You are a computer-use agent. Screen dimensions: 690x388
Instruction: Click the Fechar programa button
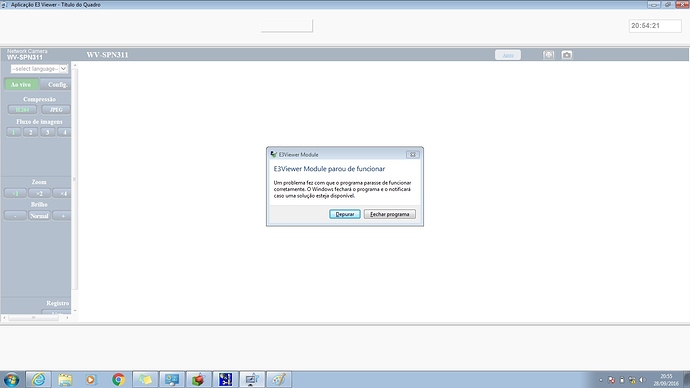pyautogui.click(x=389, y=214)
